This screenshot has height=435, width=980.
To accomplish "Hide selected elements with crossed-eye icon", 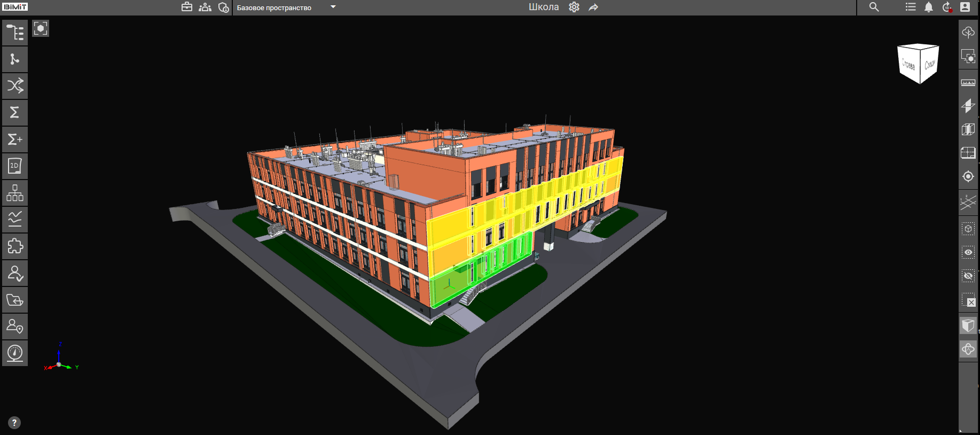I will [968, 276].
